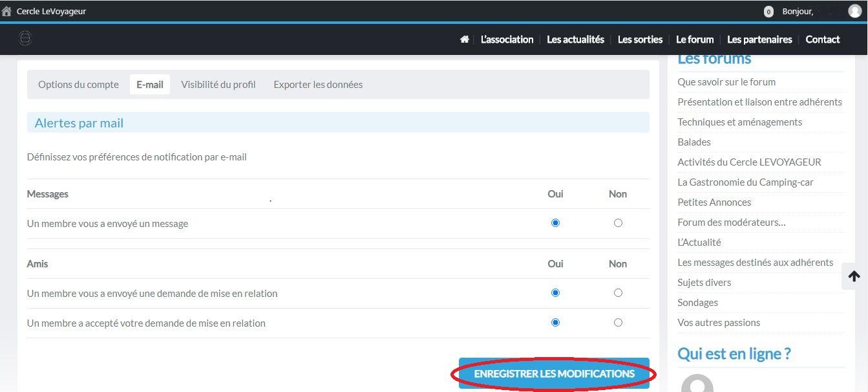Open the site logo in the header

[x=25, y=38]
